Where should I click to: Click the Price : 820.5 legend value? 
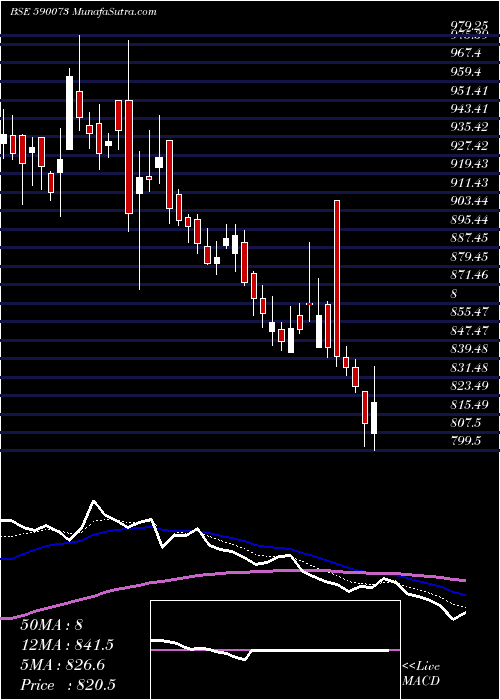coord(70,685)
